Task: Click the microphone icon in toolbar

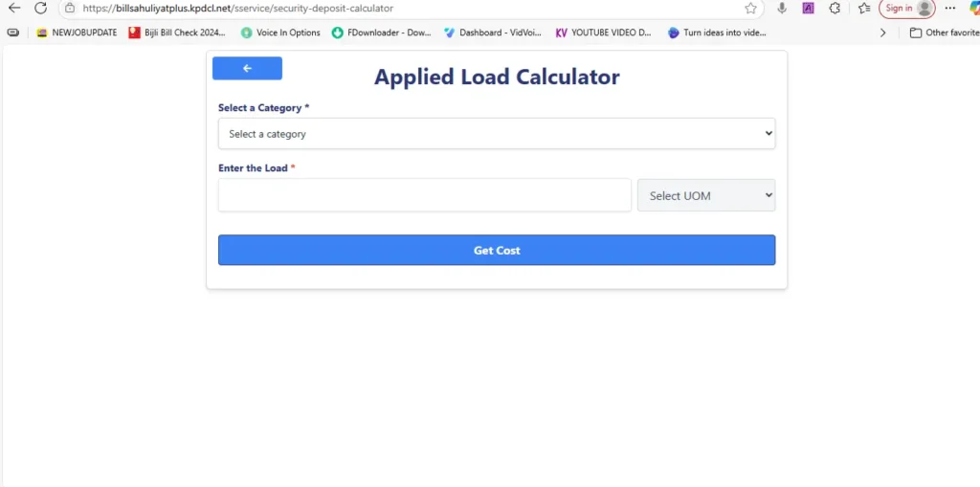Action: coord(782,8)
